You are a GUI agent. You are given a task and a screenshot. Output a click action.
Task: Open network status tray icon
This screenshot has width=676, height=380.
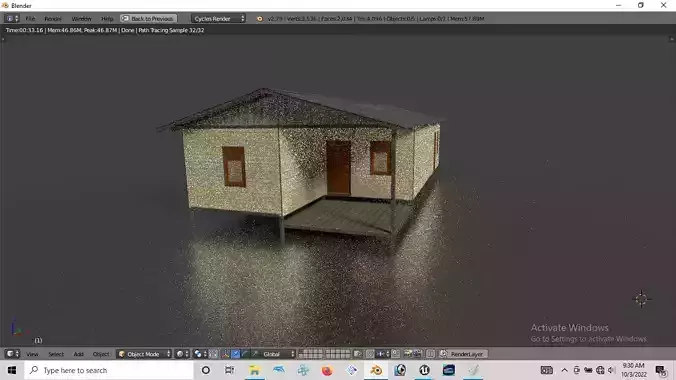click(x=600, y=370)
